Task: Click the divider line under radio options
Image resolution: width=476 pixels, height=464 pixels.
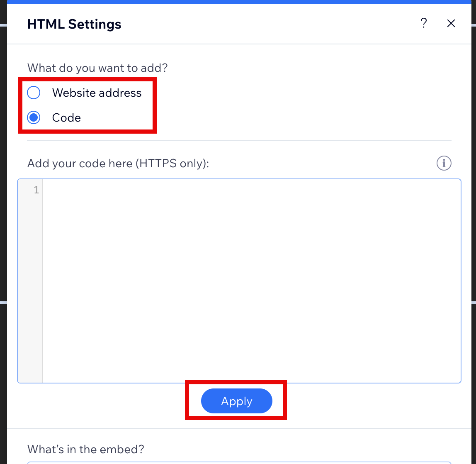Action: [x=239, y=140]
